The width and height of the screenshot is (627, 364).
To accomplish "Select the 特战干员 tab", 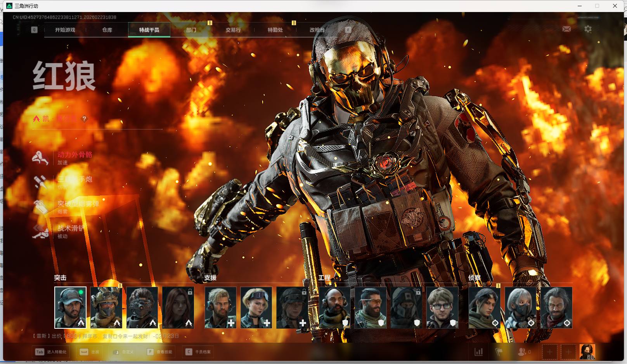I will (x=149, y=30).
